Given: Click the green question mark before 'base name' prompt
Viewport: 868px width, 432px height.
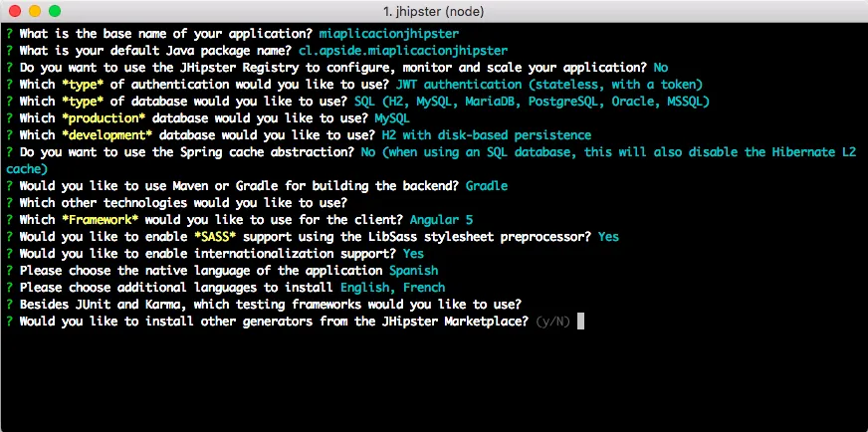Looking at the screenshot, I should (10, 34).
